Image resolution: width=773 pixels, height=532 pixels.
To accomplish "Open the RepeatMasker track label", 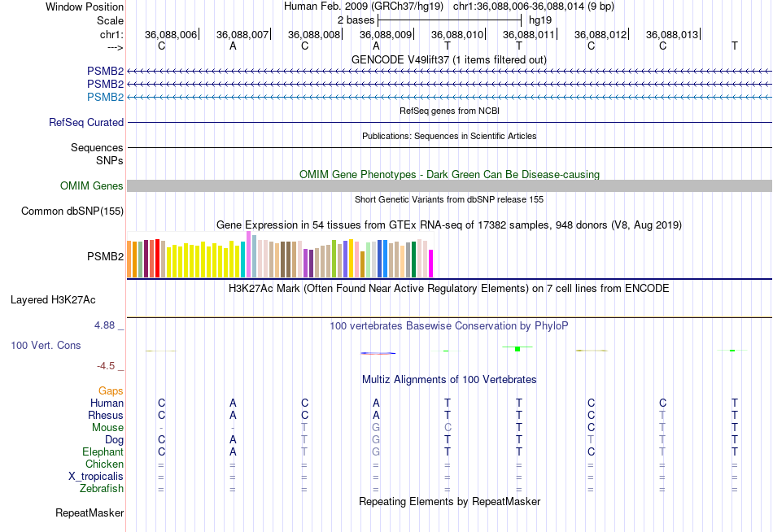I will (90, 512).
